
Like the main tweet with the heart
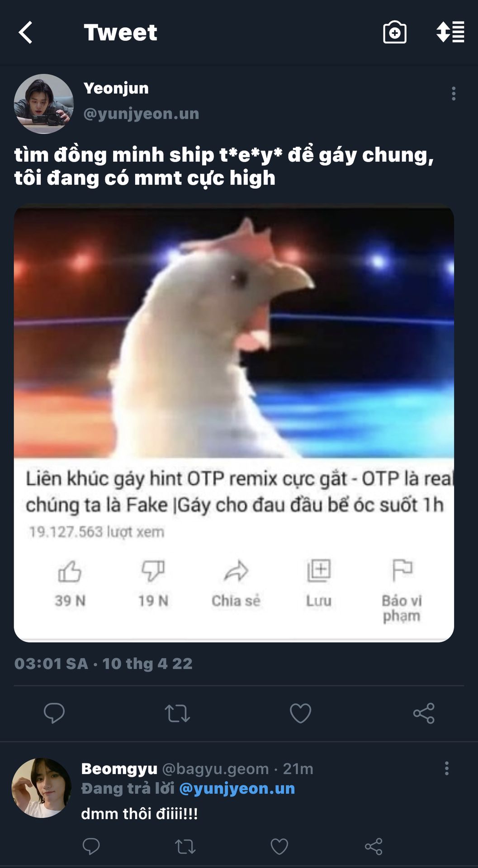click(x=300, y=713)
